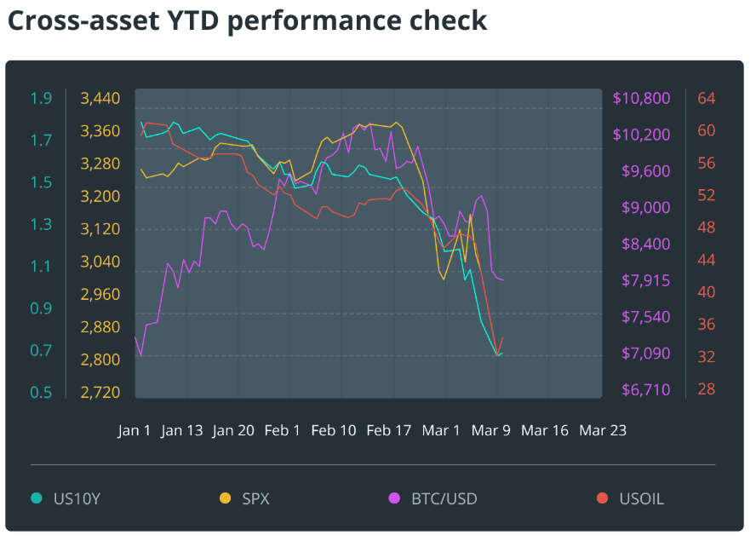Click the $10,800 BTC axis value

pyautogui.click(x=641, y=99)
